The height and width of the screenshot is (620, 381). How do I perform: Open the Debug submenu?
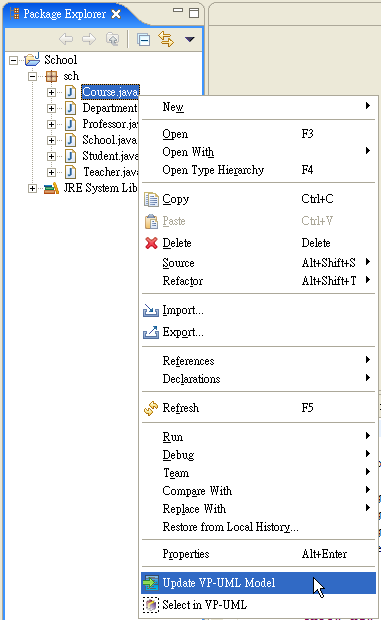point(258,455)
